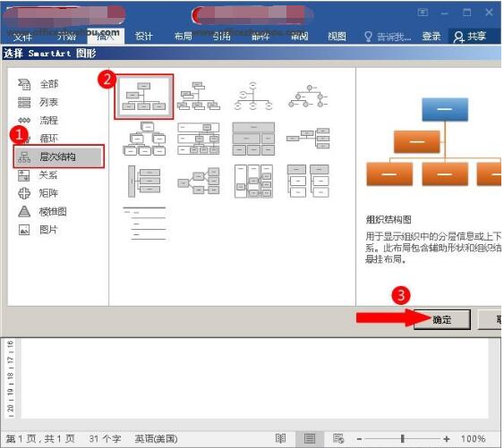Click the 矩阵 matrix icon

tap(24, 193)
